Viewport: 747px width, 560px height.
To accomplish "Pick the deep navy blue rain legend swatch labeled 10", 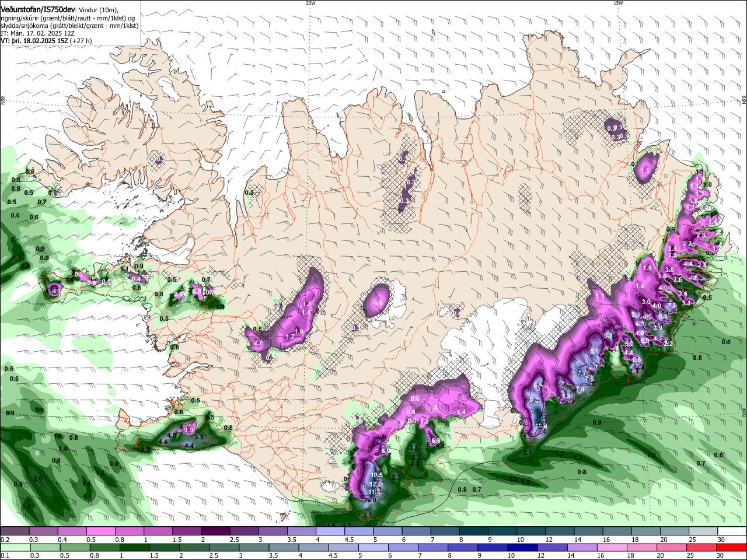I will pos(522,547).
